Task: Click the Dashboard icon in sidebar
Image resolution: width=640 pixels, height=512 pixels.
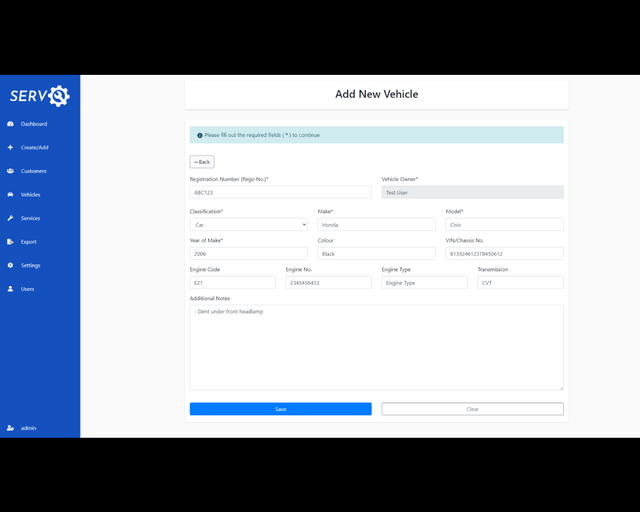Action: (x=10, y=124)
